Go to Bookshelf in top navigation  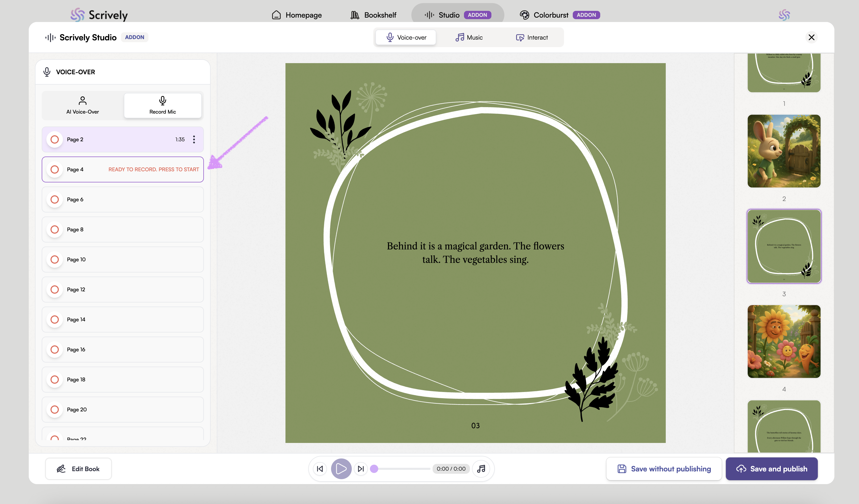coord(373,15)
